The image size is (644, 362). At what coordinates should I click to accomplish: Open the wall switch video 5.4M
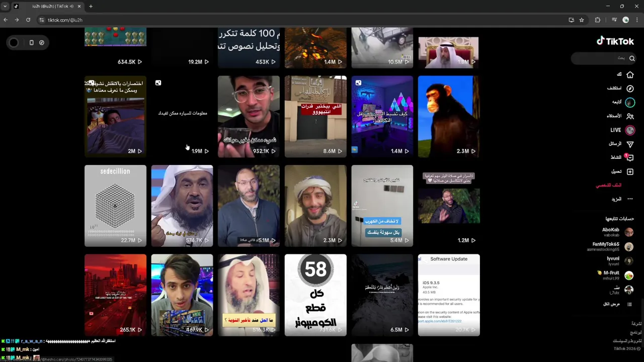pos(382,206)
